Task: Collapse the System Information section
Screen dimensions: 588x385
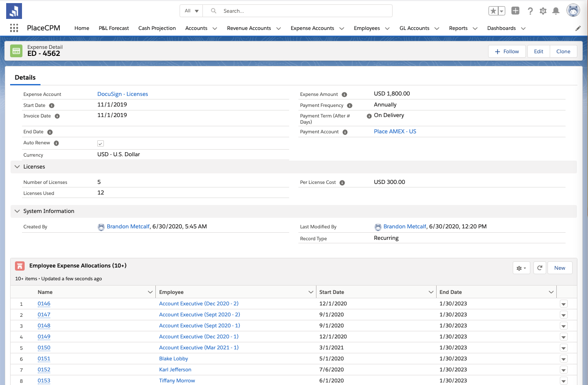Action: (x=18, y=211)
